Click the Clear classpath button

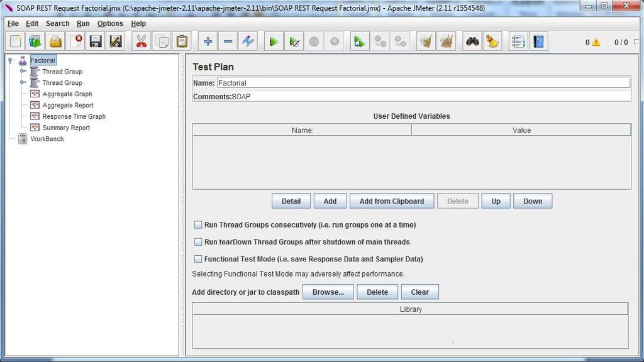419,292
